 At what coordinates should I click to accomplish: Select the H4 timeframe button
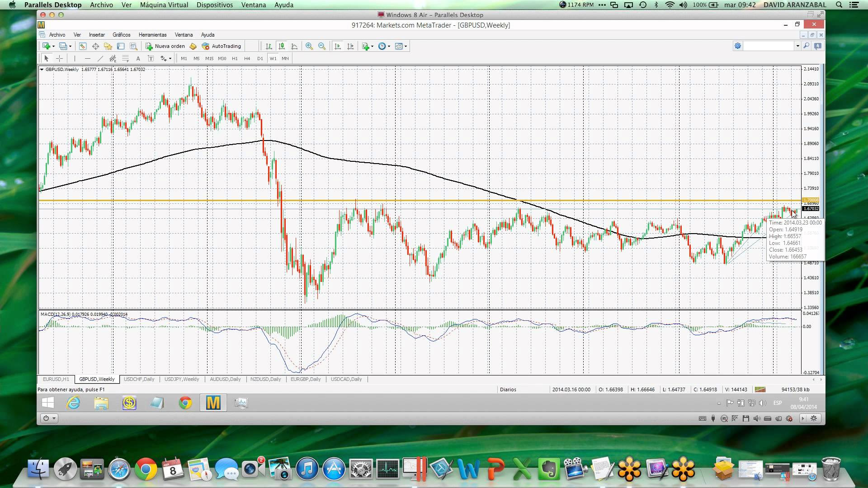click(x=247, y=58)
